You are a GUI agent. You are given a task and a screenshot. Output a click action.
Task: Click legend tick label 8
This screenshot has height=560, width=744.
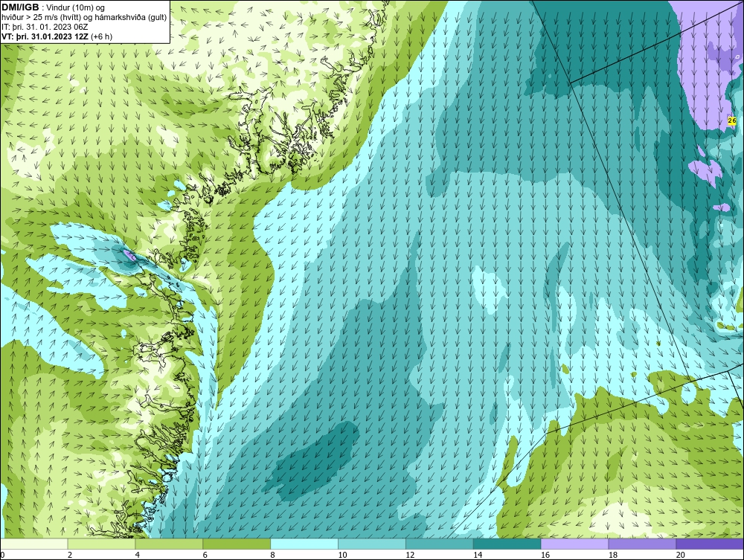pos(272,555)
